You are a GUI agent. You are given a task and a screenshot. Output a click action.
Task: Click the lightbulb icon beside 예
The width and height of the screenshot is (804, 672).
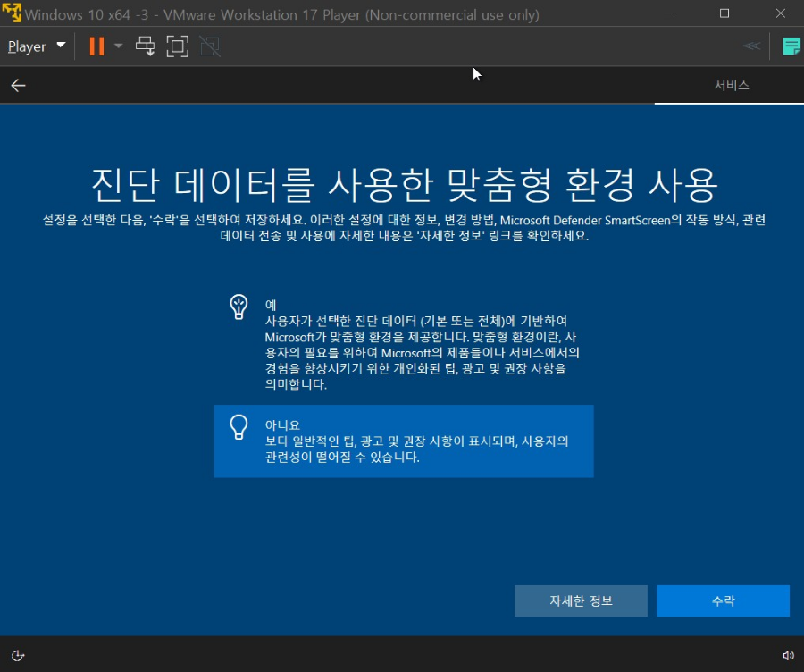tap(239, 307)
